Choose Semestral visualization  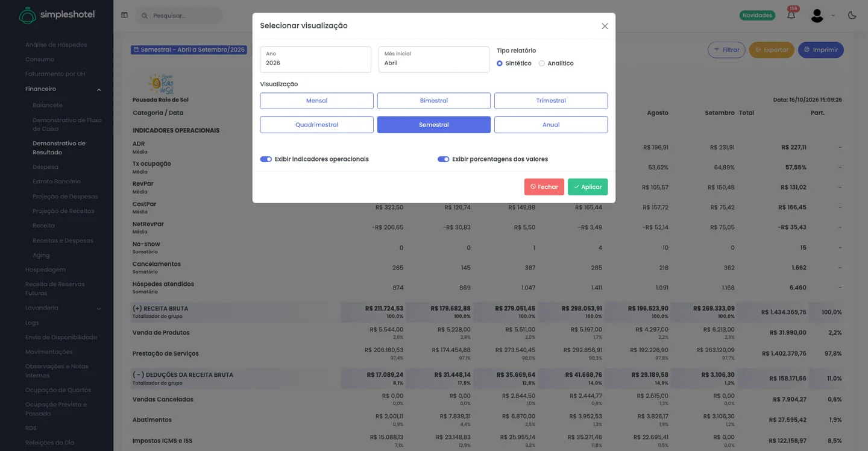click(x=434, y=125)
